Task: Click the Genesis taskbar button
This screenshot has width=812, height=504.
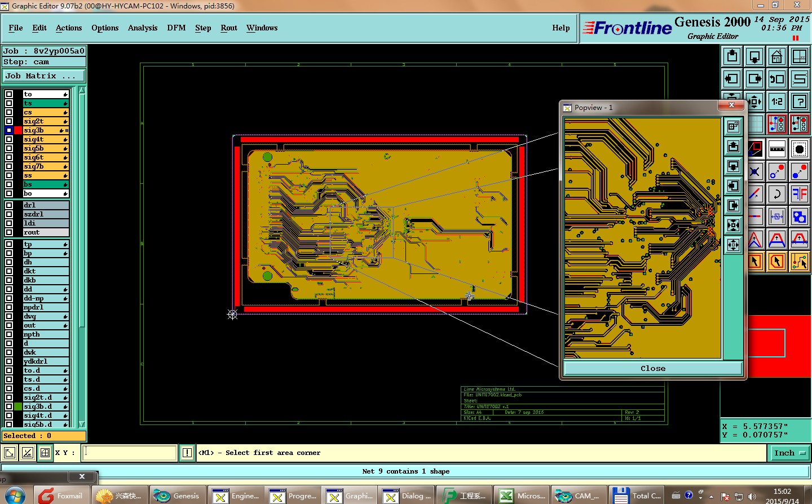Action: 178,496
